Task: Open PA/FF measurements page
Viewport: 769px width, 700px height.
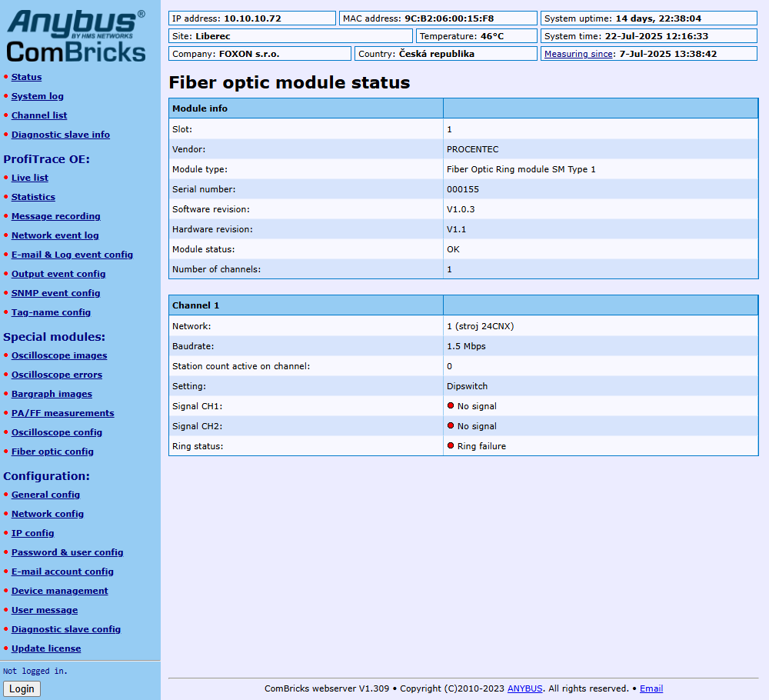Action: click(x=63, y=413)
